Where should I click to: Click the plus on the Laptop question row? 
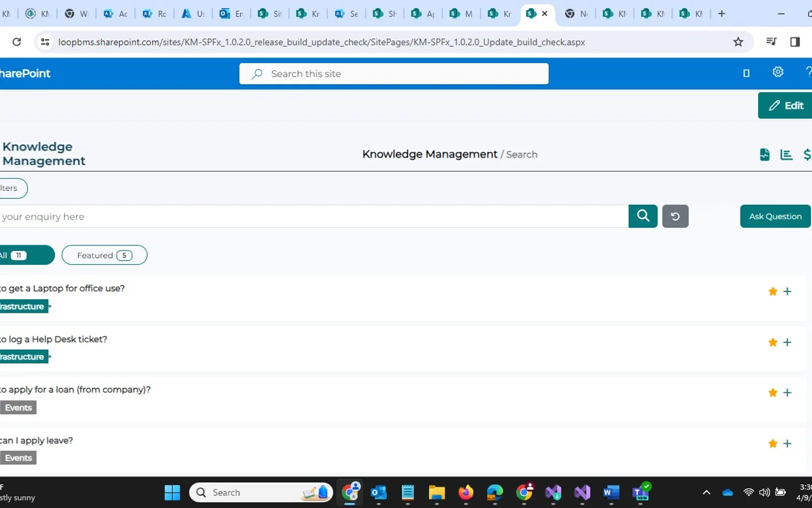tap(787, 291)
